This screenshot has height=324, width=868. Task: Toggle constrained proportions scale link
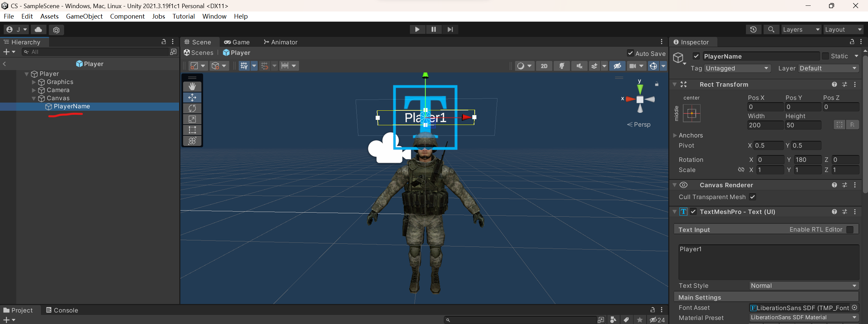741,170
